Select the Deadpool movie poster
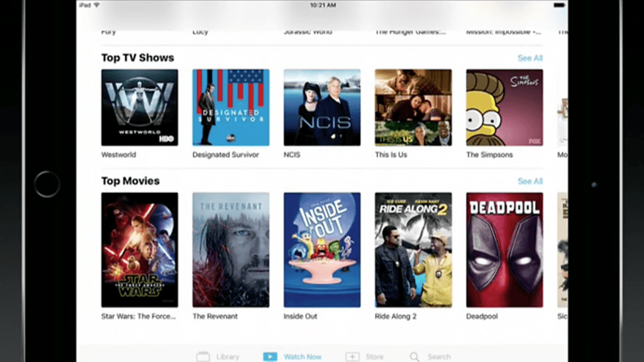 point(504,250)
